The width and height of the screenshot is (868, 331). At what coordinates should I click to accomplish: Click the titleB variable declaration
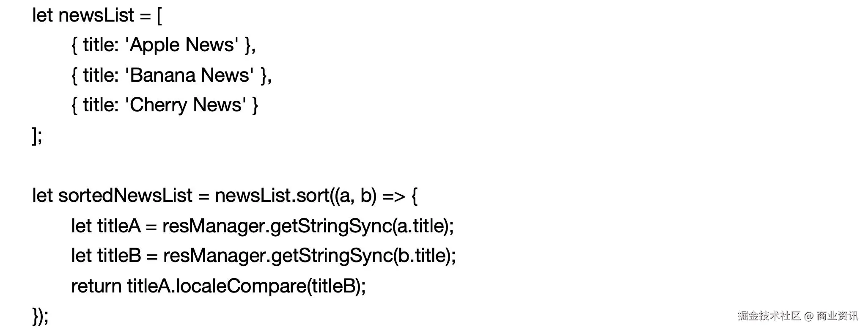point(119,256)
